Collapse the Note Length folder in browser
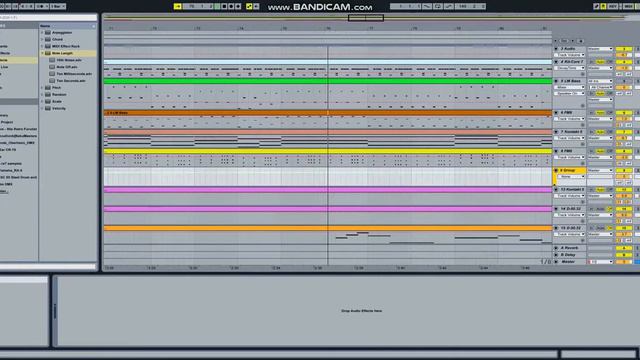The width and height of the screenshot is (640, 360). [42, 53]
